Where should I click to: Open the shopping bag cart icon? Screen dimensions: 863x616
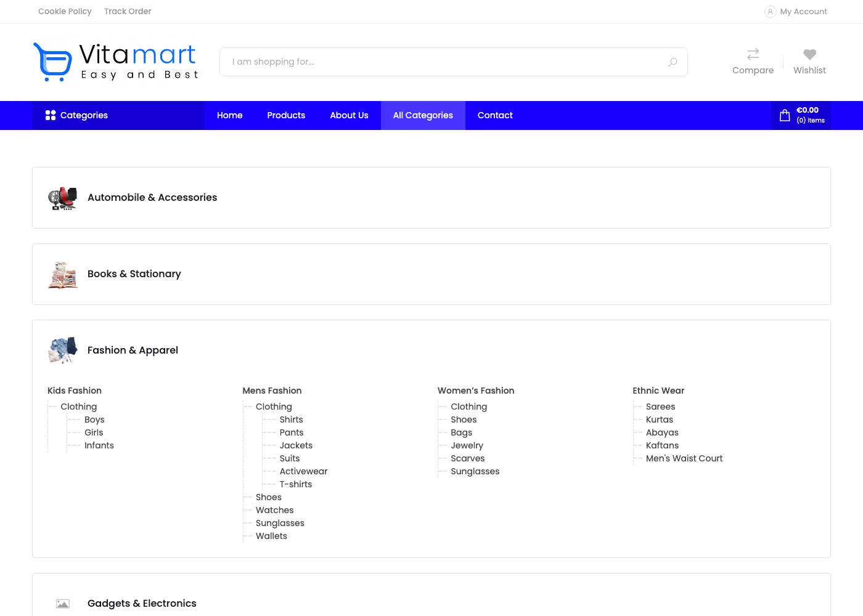click(785, 115)
